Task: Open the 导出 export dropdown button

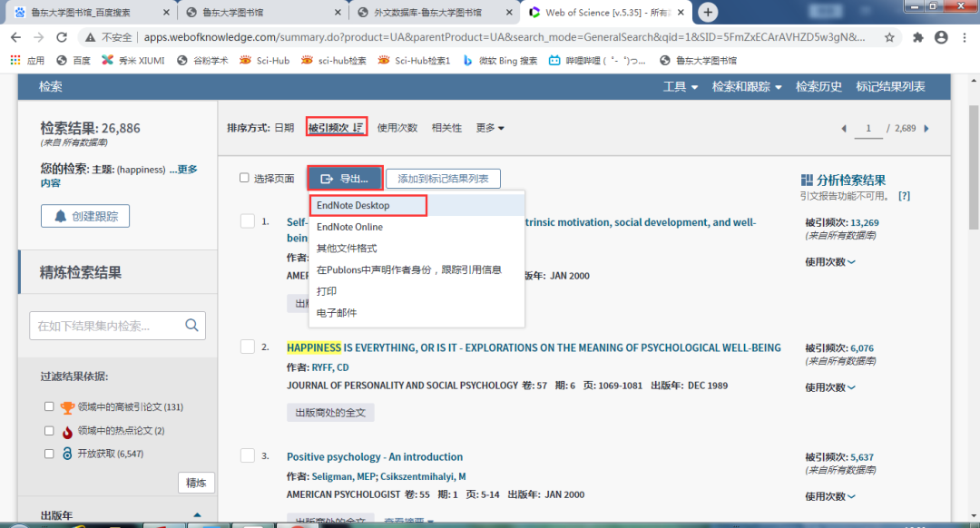Action: [x=345, y=179]
